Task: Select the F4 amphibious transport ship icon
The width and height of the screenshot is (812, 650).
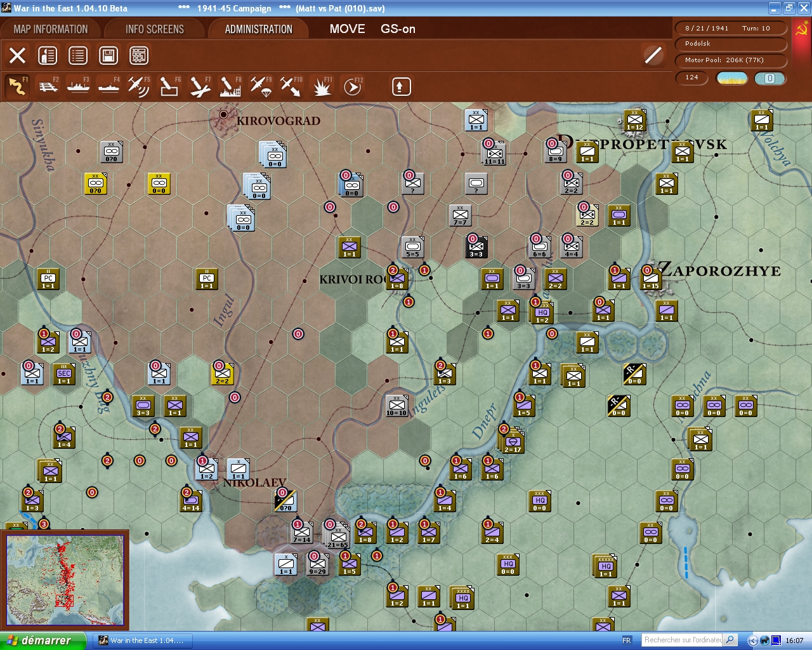Action: [109, 86]
